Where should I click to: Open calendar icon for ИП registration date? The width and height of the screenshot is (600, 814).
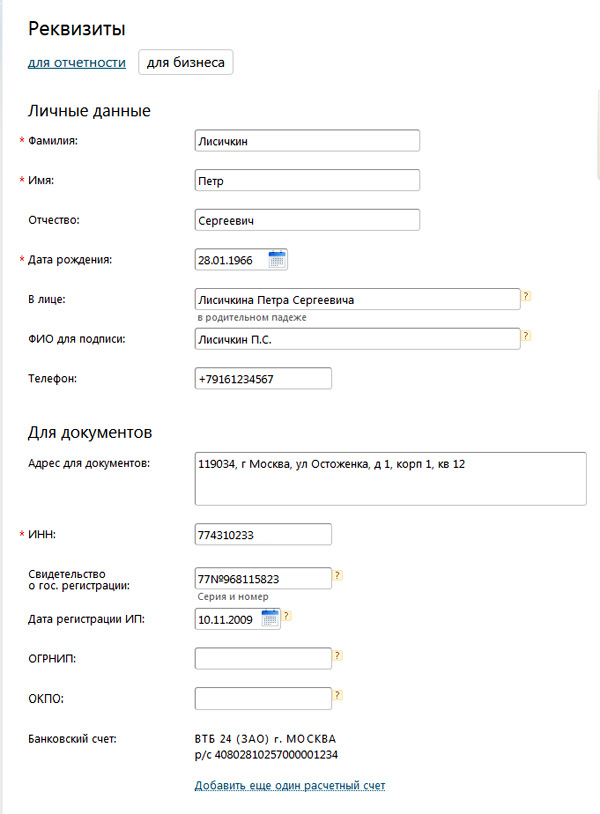(270, 619)
